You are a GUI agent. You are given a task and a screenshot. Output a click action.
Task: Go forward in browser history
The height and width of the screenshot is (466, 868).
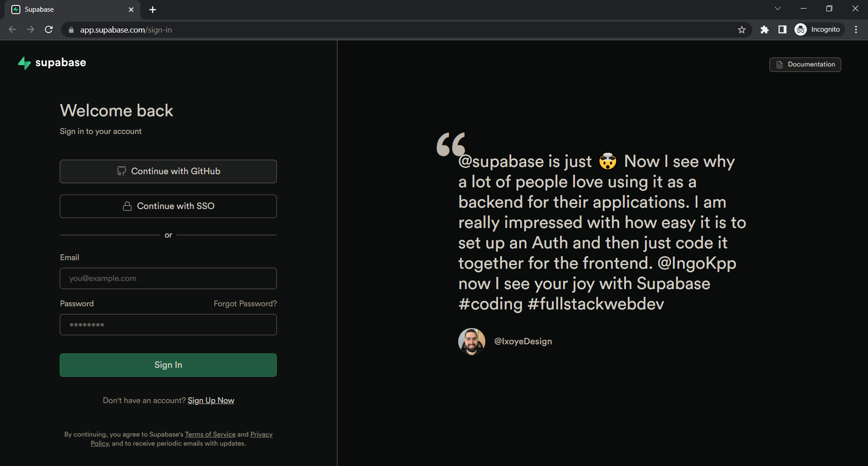(30, 29)
